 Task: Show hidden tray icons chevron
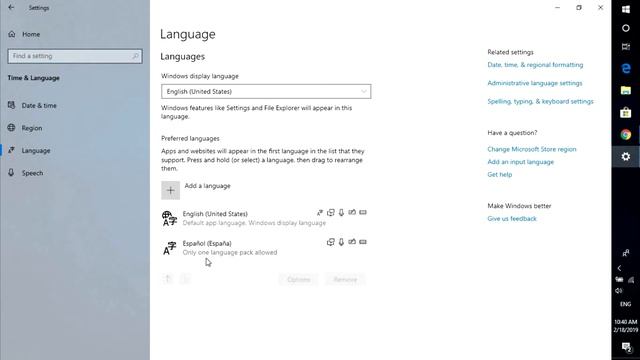pyautogui.click(x=619, y=268)
